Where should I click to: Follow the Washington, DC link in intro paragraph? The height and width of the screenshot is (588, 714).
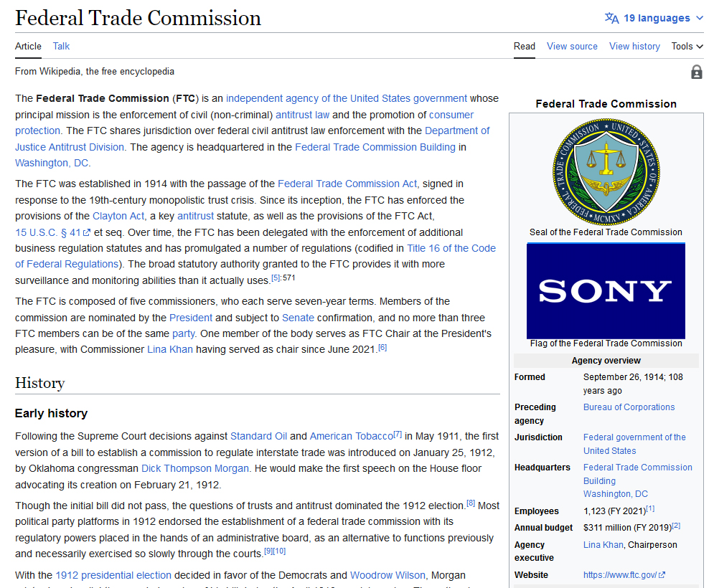click(52, 163)
